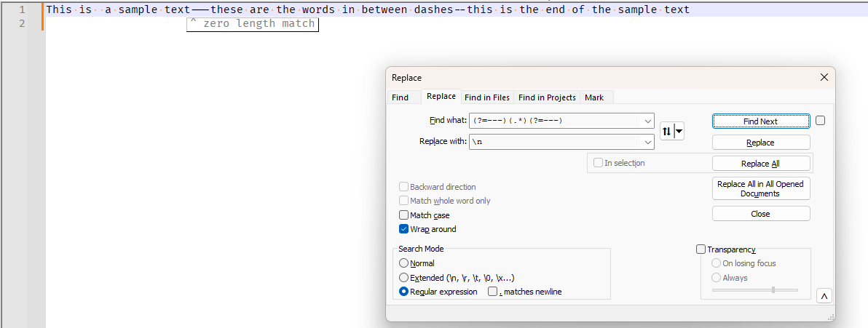Viewport: 868px width, 328px height.
Task: Tick the checkbox beside Find Next
Action: coord(820,121)
